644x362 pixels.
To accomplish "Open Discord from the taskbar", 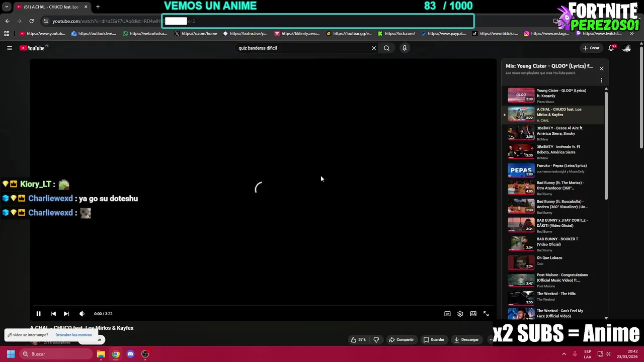I will click(130, 354).
